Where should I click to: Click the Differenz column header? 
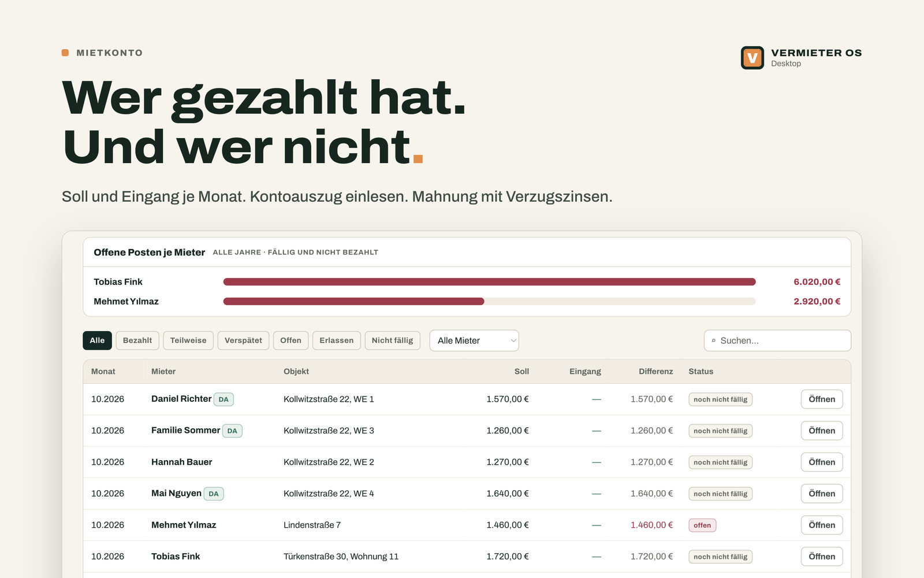pos(655,372)
